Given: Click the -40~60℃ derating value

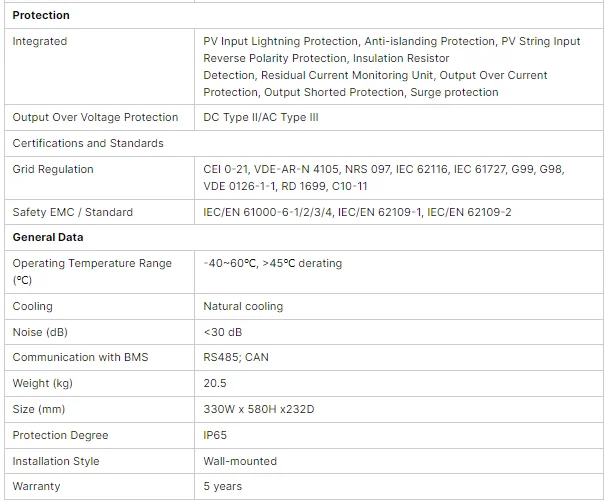Looking at the screenshot, I should click(273, 263).
